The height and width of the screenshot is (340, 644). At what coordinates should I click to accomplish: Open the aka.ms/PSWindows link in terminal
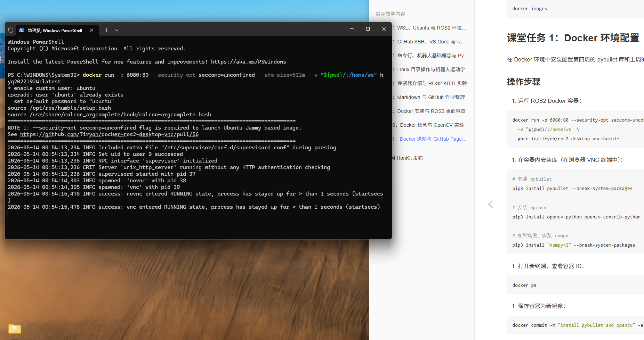(248, 62)
